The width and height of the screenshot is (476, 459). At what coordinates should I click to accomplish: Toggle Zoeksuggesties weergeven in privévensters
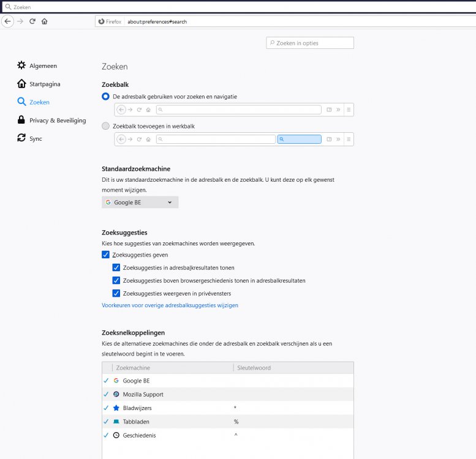pos(116,293)
